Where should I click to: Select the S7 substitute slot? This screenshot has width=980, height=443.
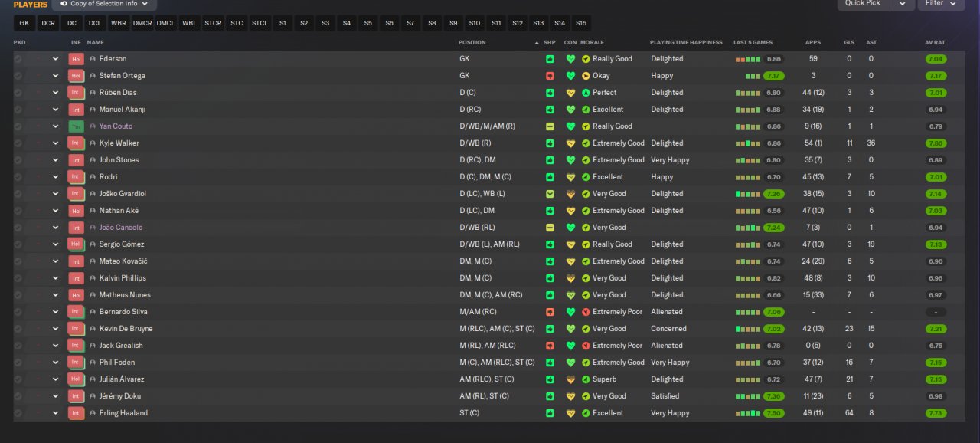click(411, 24)
